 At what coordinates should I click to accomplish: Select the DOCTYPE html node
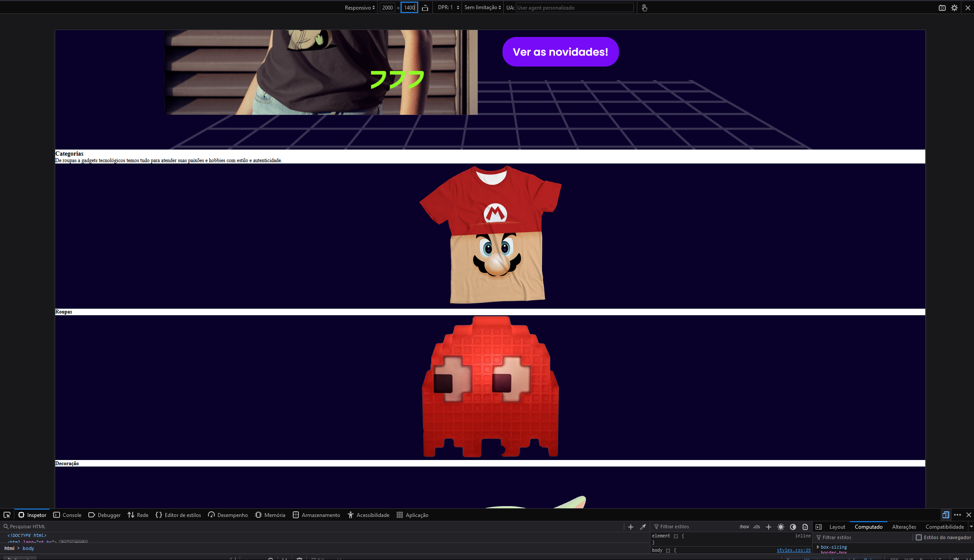click(27, 535)
